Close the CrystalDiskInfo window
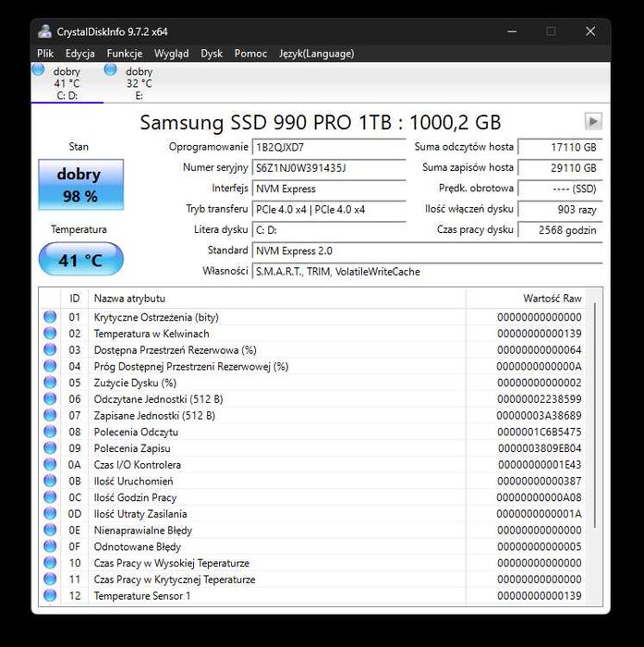The image size is (644, 647). pos(590,31)
